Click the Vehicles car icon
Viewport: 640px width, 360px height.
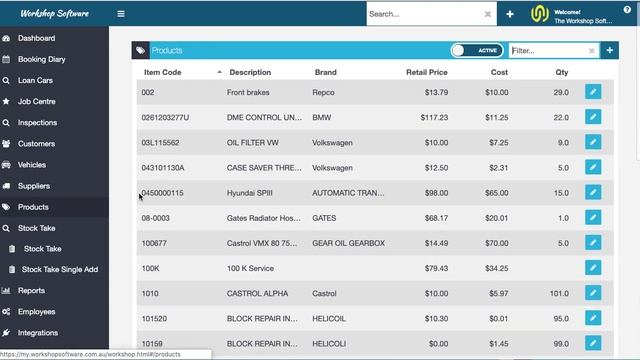pyautogui.click(x=6, y=165)
